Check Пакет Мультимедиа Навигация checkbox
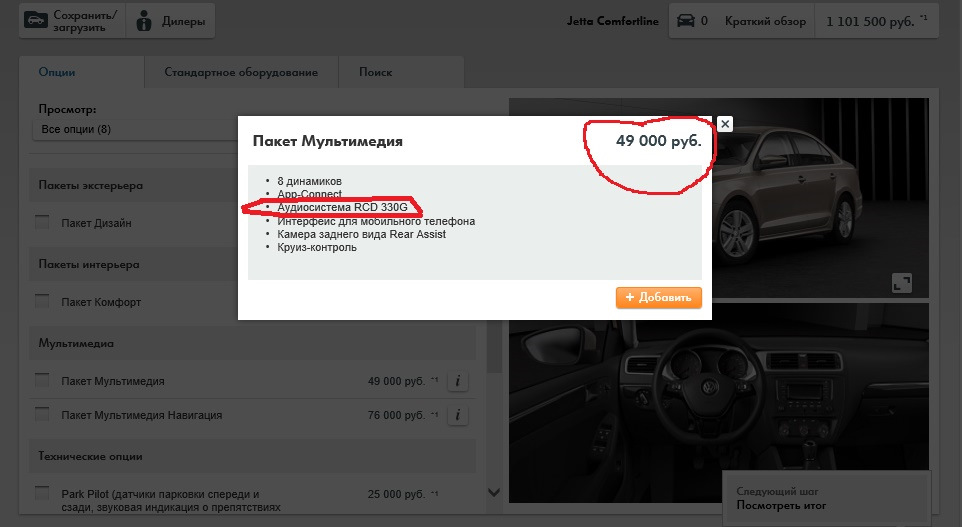The height and width of the screenshot is (527, 962). coord(42,414)
